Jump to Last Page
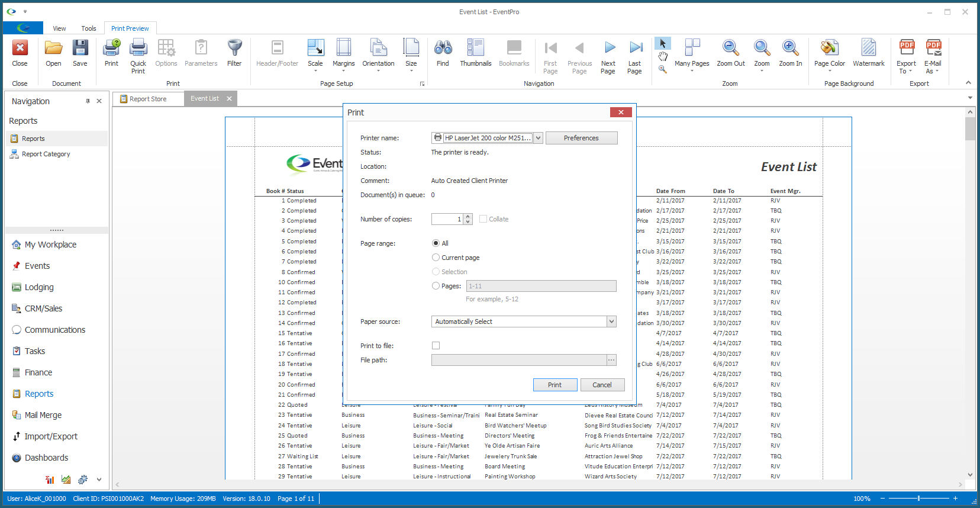Image resolution: width=980 pixels, height=508 pixels. 635,48
